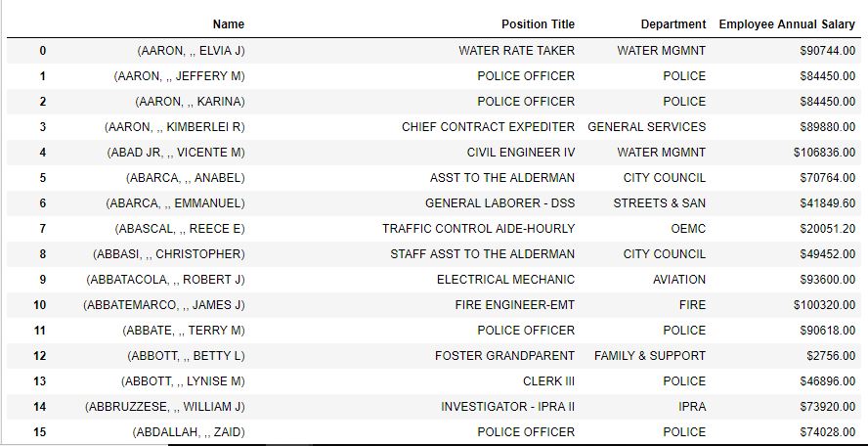Click the name ABBATACOLA, ROBERT J
This screenshot has width=868, height=446.
(x=165, y=279)
